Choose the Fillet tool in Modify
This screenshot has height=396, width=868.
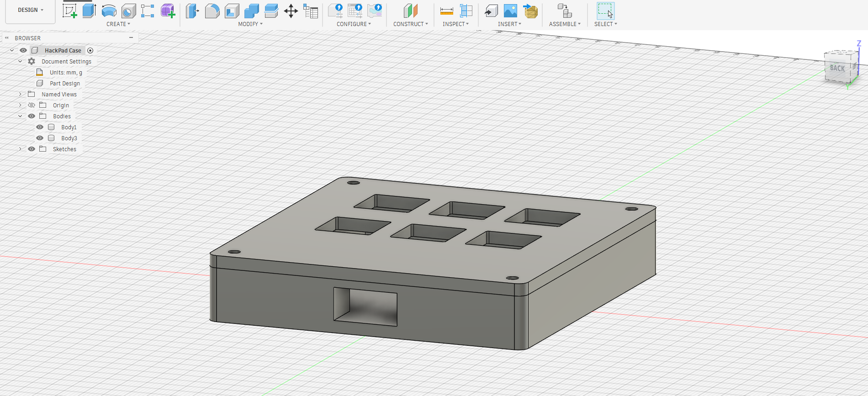point(212,11)
